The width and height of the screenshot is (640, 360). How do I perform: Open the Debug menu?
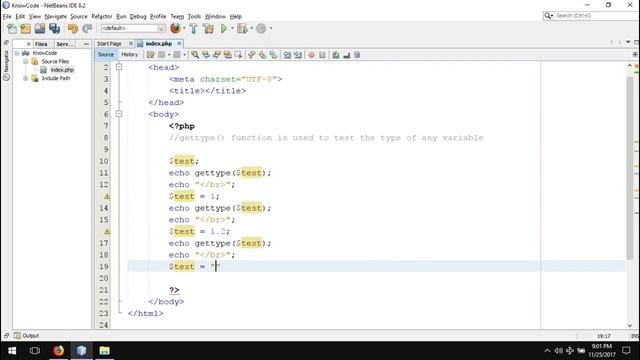point(138,16)
